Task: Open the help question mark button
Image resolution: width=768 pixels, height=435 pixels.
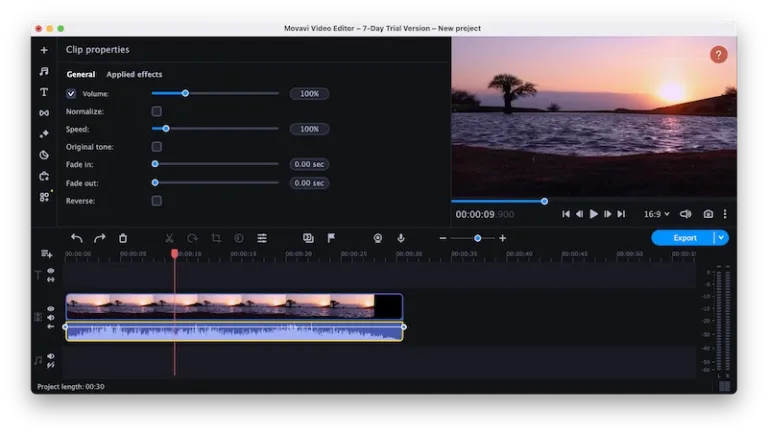Action: point(718,55)
